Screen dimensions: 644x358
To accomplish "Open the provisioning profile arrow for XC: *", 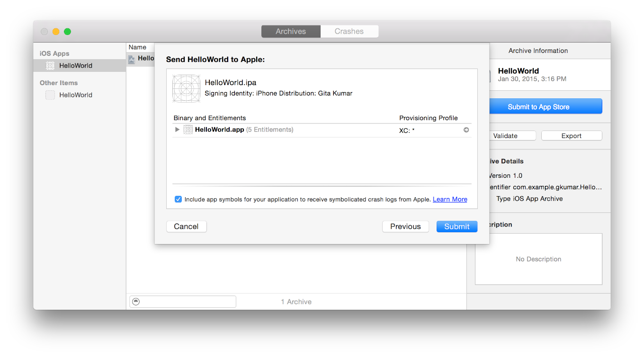I will 466,130.
